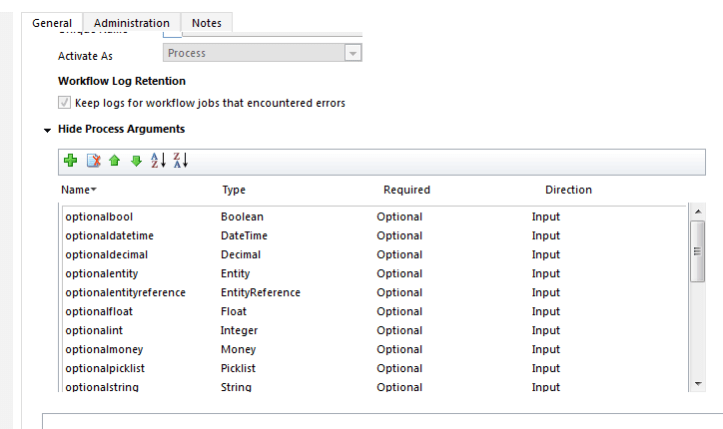723x429 pixels.
Task: Click the arguments list scrollbar thumb
Action: click(697, 251)
